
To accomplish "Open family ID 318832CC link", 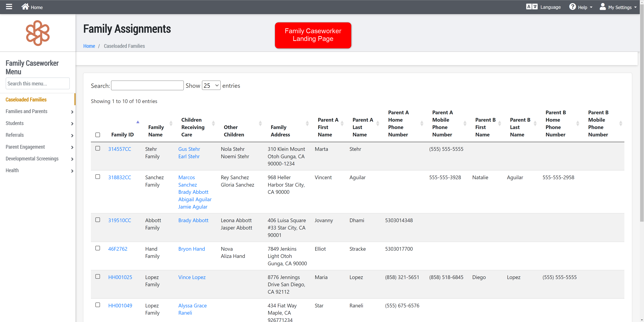I will click(120, 177).
